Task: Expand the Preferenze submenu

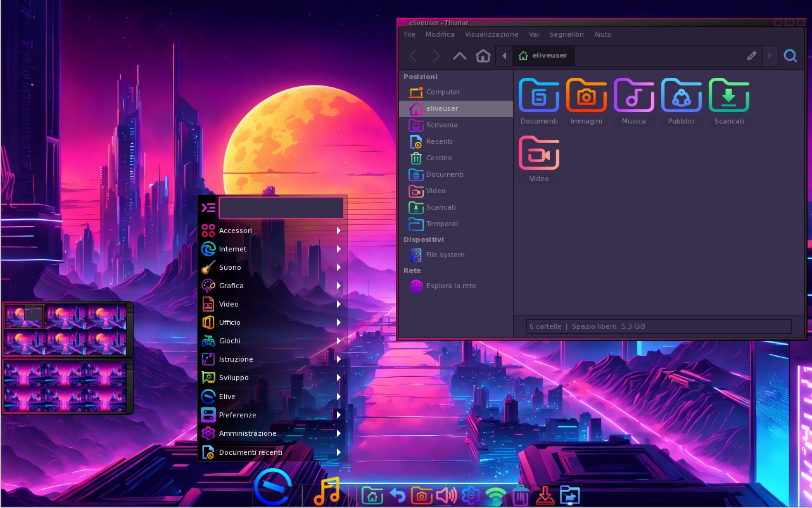Action: tap(272, 415)
